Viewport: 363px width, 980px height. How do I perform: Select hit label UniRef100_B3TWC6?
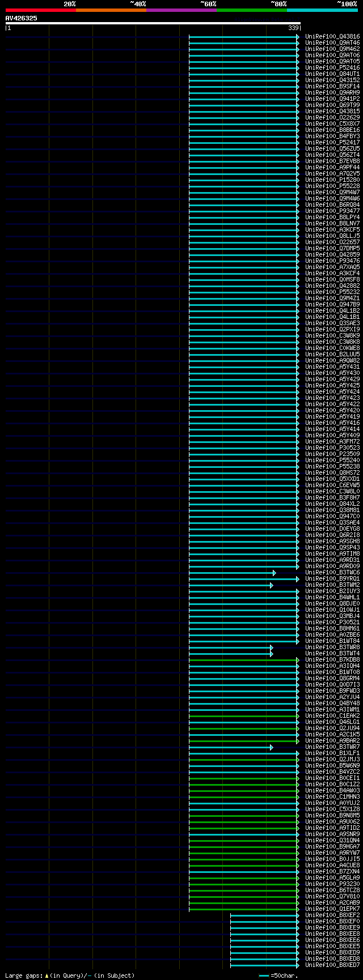(332, 572)
